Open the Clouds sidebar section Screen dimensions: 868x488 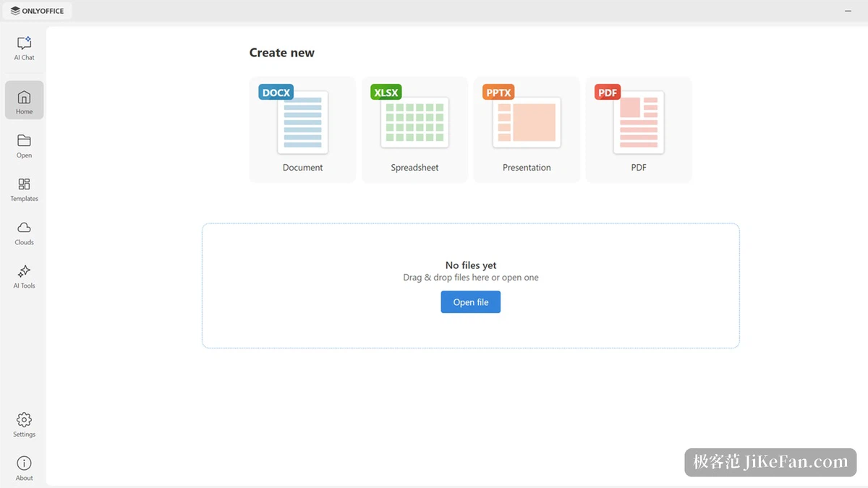pos(24,233)
